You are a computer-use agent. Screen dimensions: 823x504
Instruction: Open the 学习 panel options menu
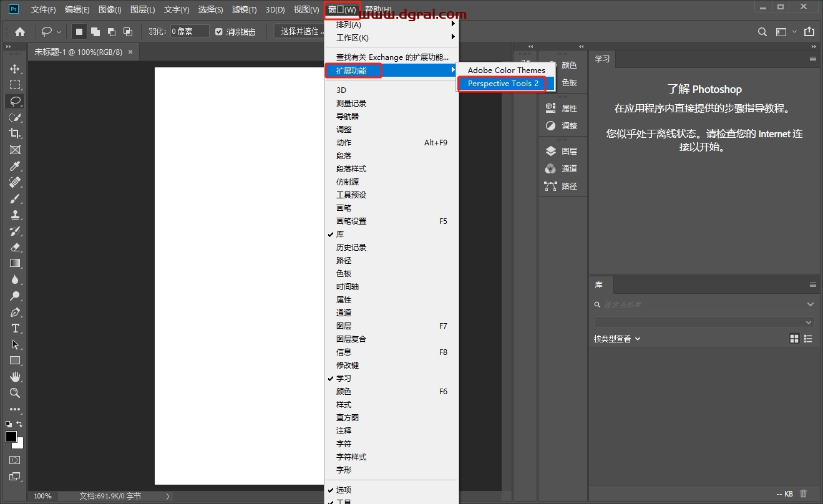(812, 59)
